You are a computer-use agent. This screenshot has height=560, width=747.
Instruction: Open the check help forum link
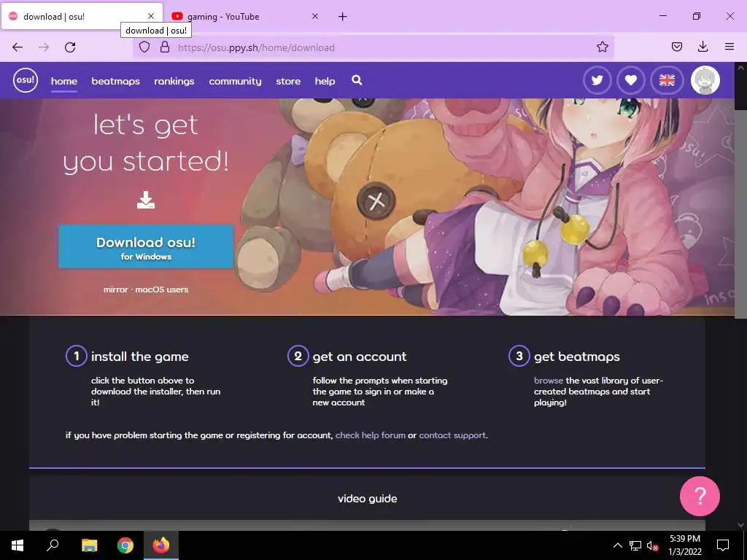coord(370,435)
